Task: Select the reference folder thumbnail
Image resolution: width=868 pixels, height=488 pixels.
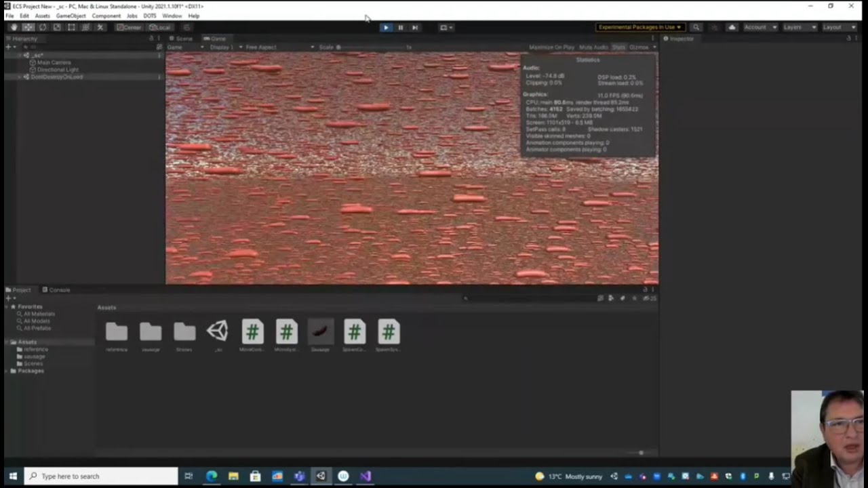Action: [117, 331]
